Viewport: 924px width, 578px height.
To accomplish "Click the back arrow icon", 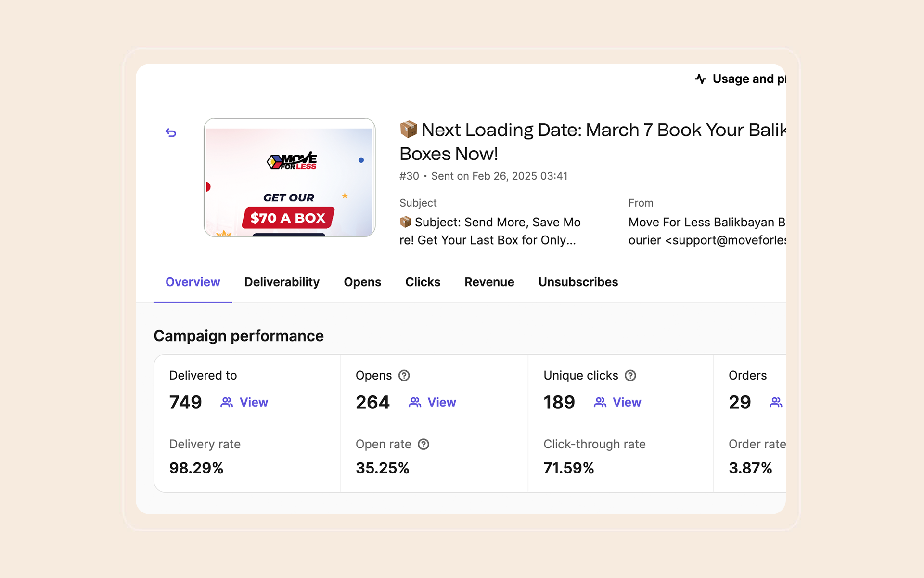I will [171, 132].
